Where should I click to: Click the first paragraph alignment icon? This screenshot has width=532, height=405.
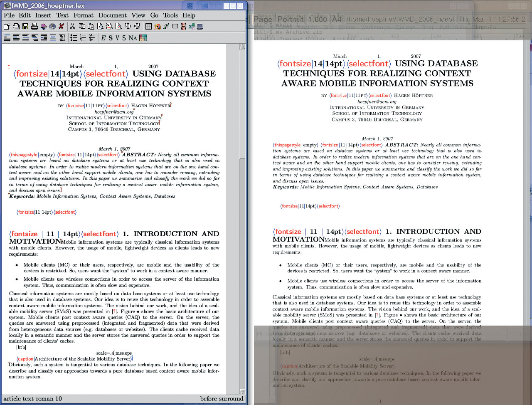point(7,38)
